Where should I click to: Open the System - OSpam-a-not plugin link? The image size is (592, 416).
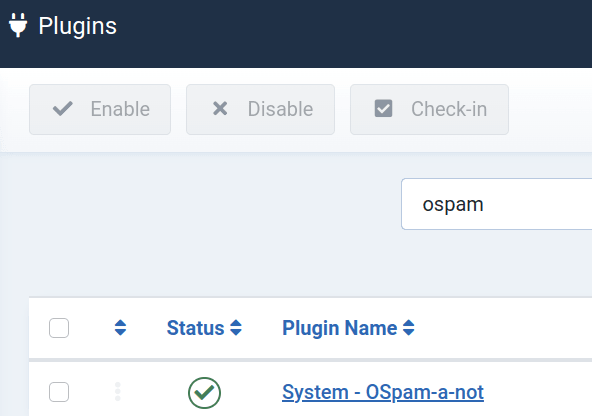pos(383,392)
